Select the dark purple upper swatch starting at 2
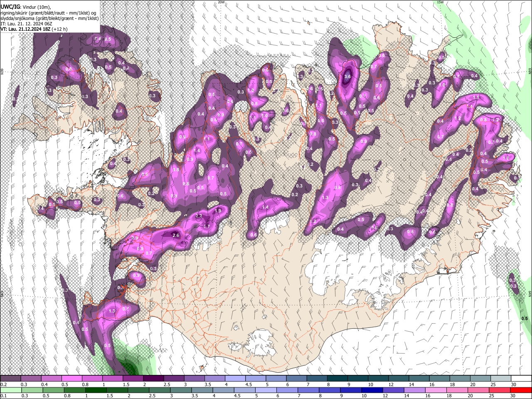 point(153,378)
